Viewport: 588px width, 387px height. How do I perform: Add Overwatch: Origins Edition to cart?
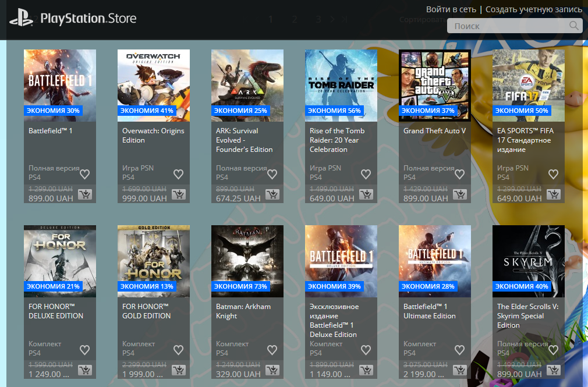[179, 194]
